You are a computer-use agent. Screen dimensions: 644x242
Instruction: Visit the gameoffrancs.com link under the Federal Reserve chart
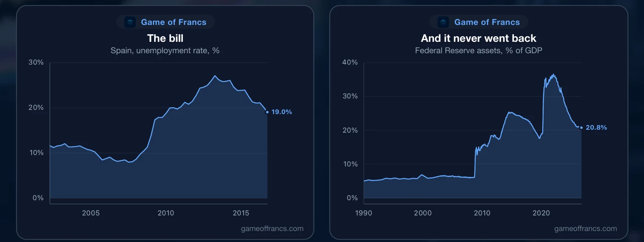point(585,228)
